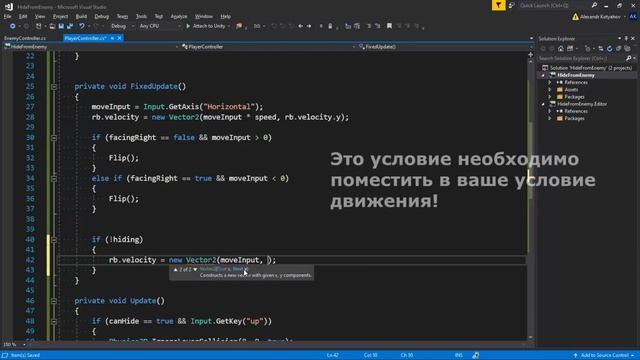Viewport: 640px width, 360px height.
Task: Open the Build menu
Action: (81, 16)
